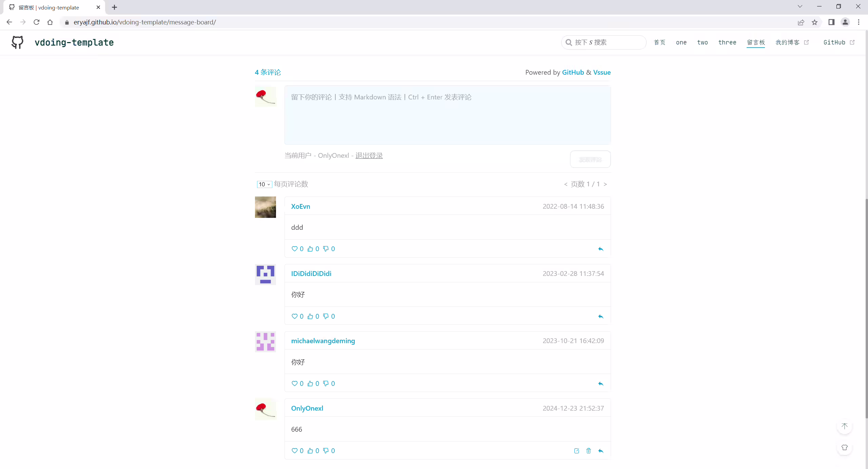Open the GitHub powered-by link

(x=573, y=72)
